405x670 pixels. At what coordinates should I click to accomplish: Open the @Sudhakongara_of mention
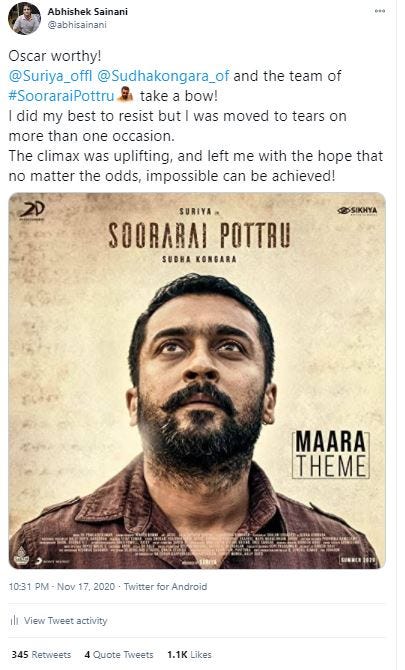tap(163, 76)
